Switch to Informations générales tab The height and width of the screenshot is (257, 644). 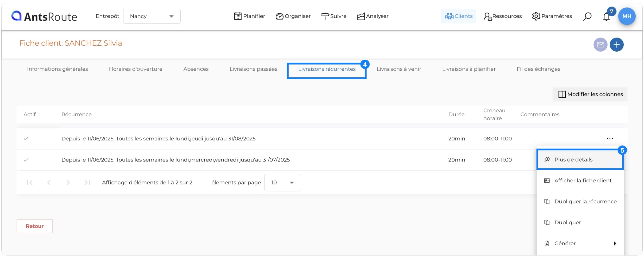click(57, 69)
